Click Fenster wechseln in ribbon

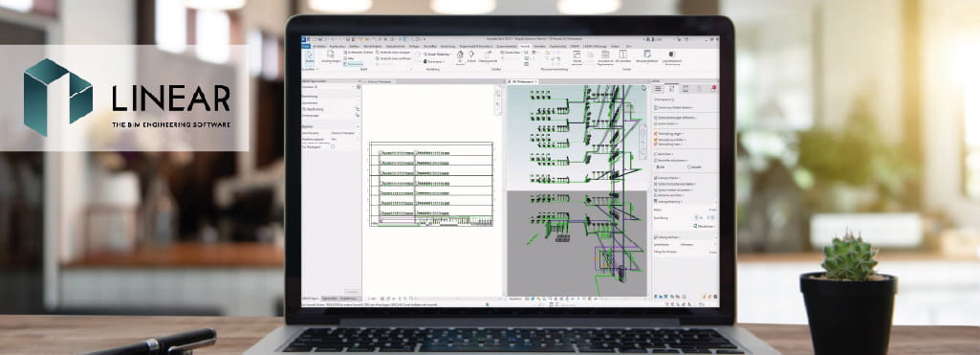[x=577, y=56]
